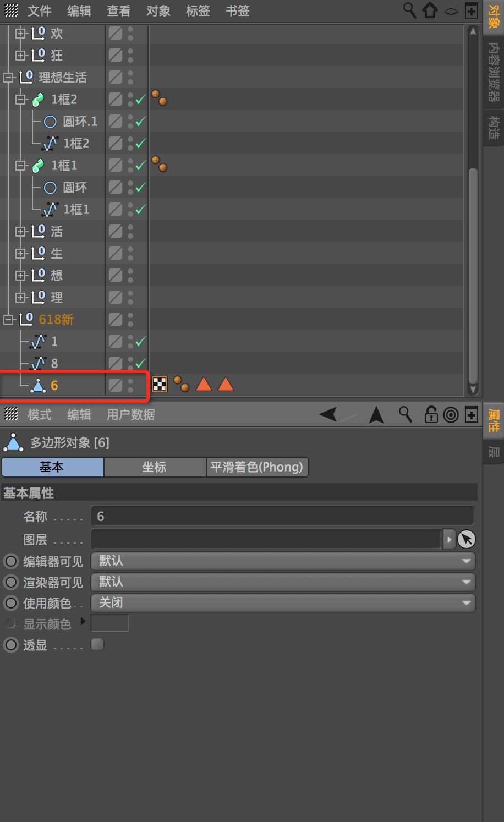Click the Phong tag on 1框1
The height and width of the screenshot is (822, 504).
coord(160,164)
